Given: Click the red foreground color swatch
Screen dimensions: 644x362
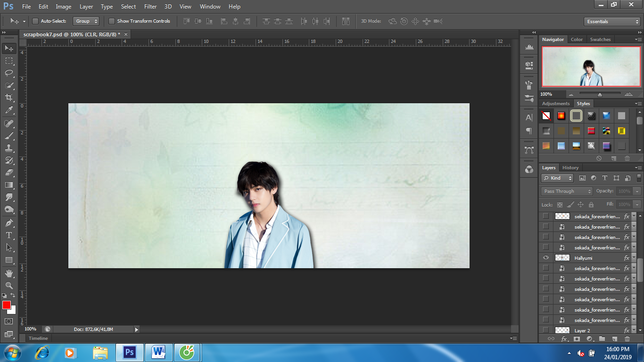Looking at the screenshot, I should (x=7, y=305).
